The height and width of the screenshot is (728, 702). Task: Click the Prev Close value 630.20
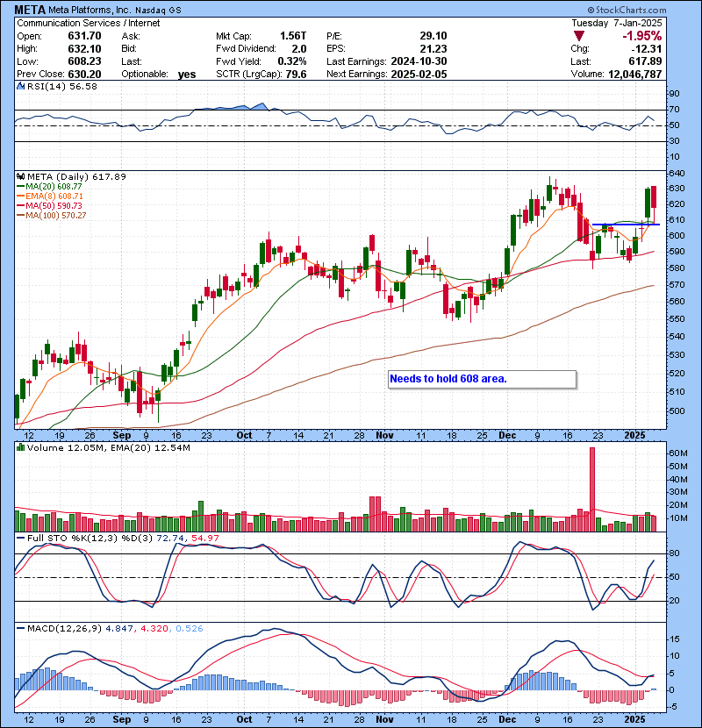(84, 74)
